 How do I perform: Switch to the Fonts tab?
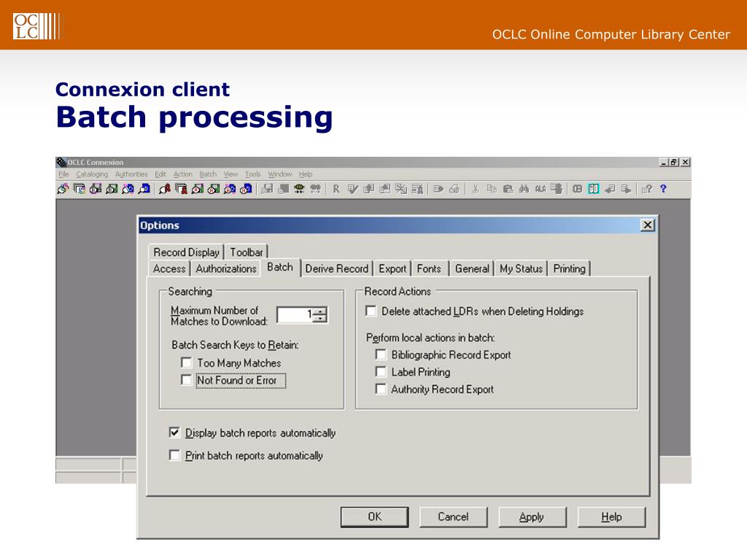pos(429,268)
